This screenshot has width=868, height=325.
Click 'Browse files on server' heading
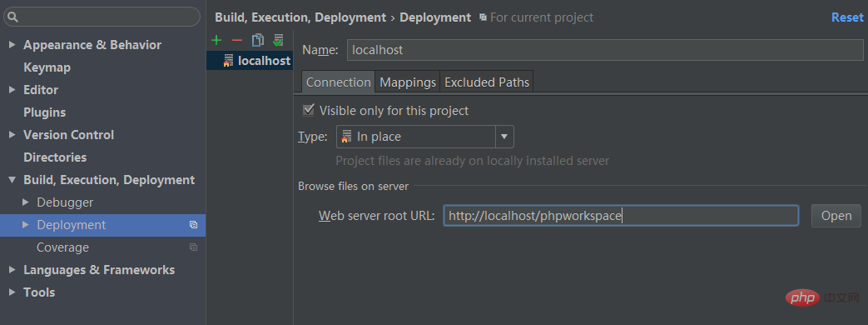[353, 186]
